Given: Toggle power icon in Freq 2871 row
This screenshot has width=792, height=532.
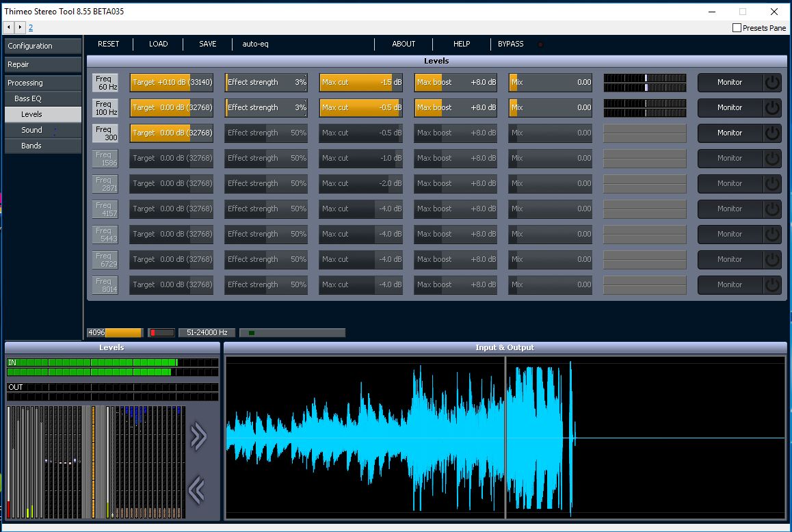Looking at the screenshot, I should click(771, 183).
